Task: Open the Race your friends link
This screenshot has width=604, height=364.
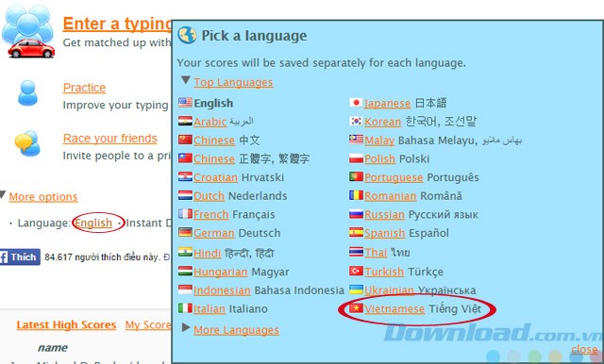Action: [x=110, y=138]
